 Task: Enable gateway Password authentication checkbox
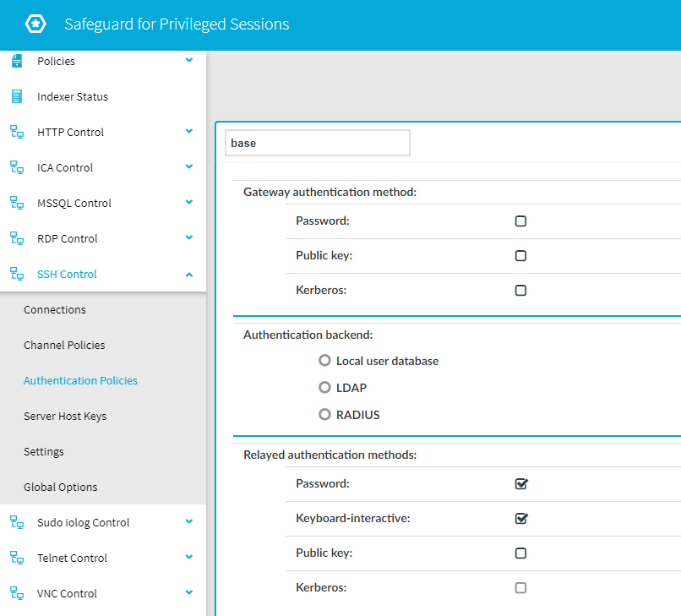click(x=520, y=221)
